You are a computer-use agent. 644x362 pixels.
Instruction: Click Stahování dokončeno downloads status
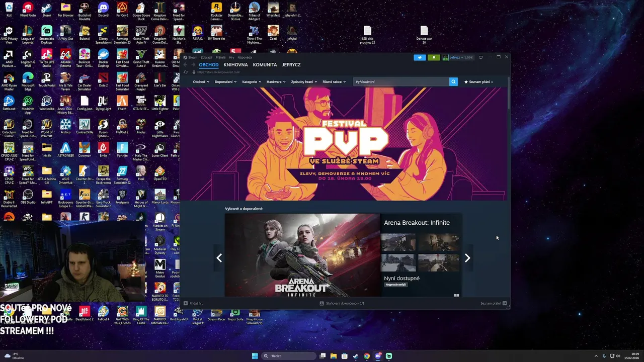point(342,303)
